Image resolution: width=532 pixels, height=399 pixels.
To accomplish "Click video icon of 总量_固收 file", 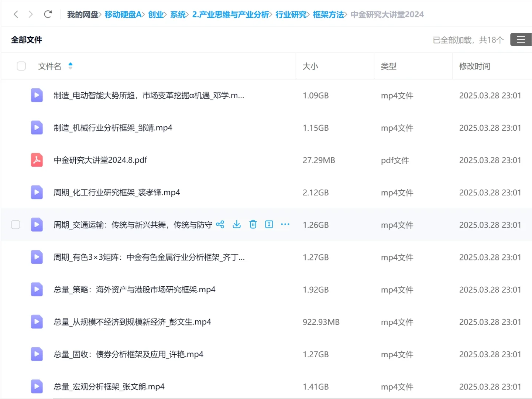I will point(37,354).
